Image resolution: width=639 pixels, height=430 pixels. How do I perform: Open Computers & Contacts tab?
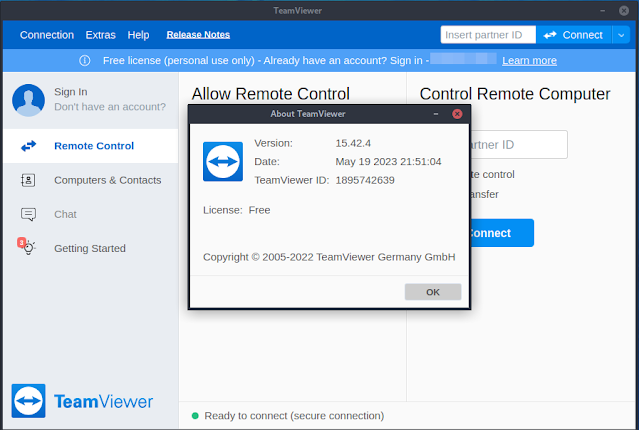pyautogui.click(x=90, y=180)
